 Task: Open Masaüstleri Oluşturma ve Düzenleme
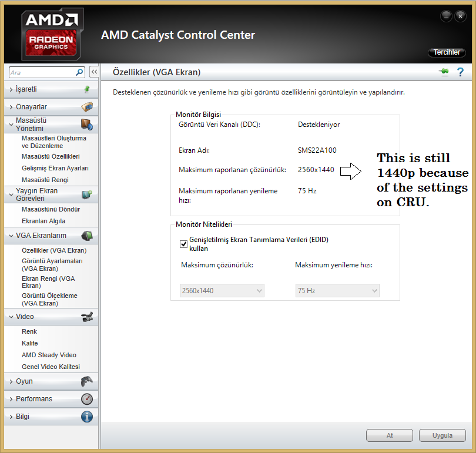pos(53,142)
